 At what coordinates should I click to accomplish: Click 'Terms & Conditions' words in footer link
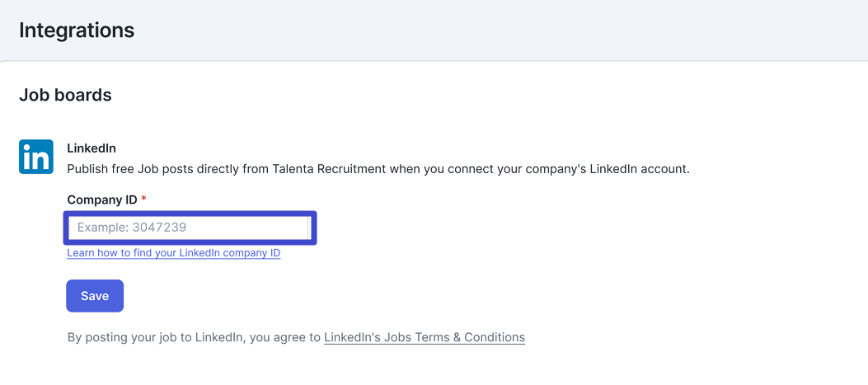pyautogui.click(x=471, y=337)
